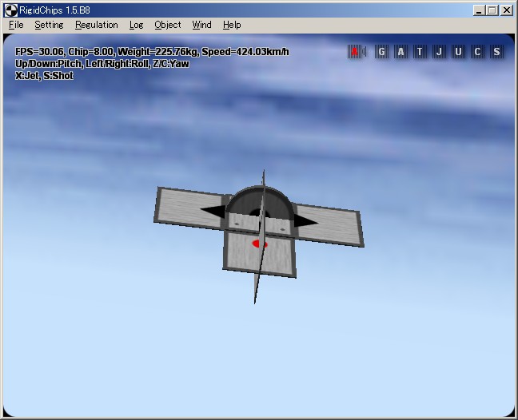The width and height of the screenshot is (518, 420).
Task: Click the RigidChips title bar app icon
Action: (x=10, y=10)
